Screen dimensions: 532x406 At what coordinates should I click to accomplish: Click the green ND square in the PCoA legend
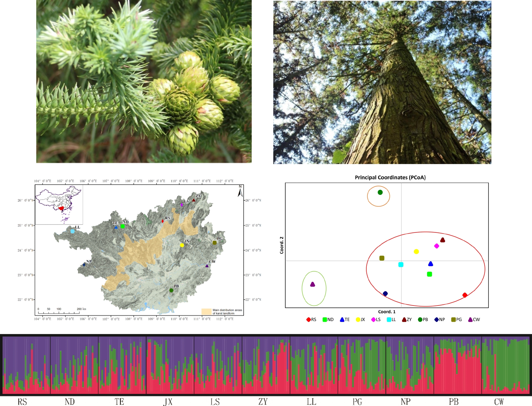325,319
